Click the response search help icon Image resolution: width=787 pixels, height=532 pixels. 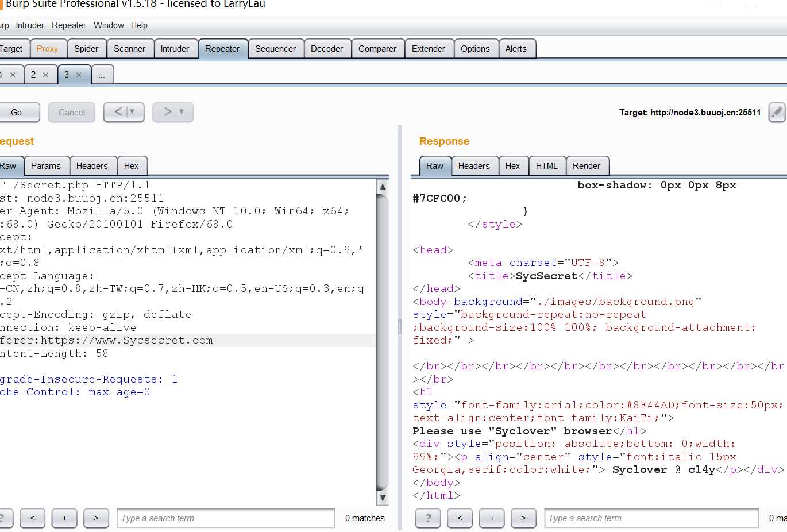[x=428, y=518]
